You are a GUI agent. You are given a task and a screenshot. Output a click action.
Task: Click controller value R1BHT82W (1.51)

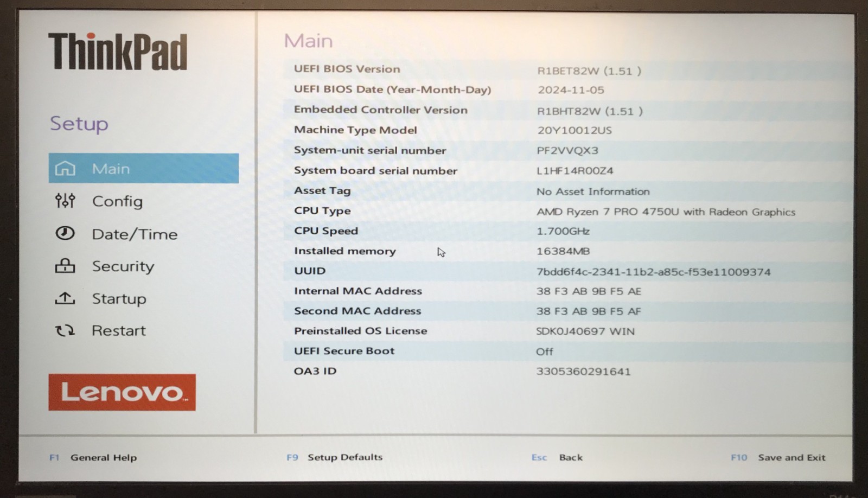pyautogui.click(x=590, y=111)
